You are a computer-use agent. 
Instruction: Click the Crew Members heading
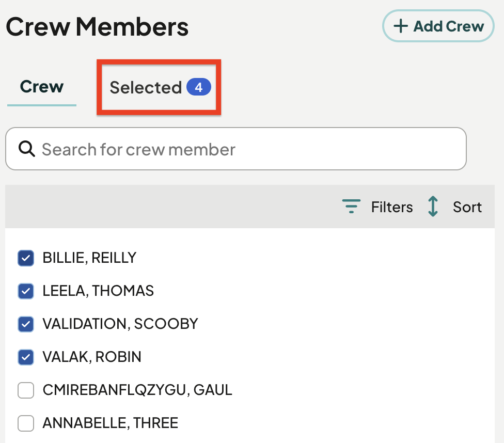[x=97, y=27]
